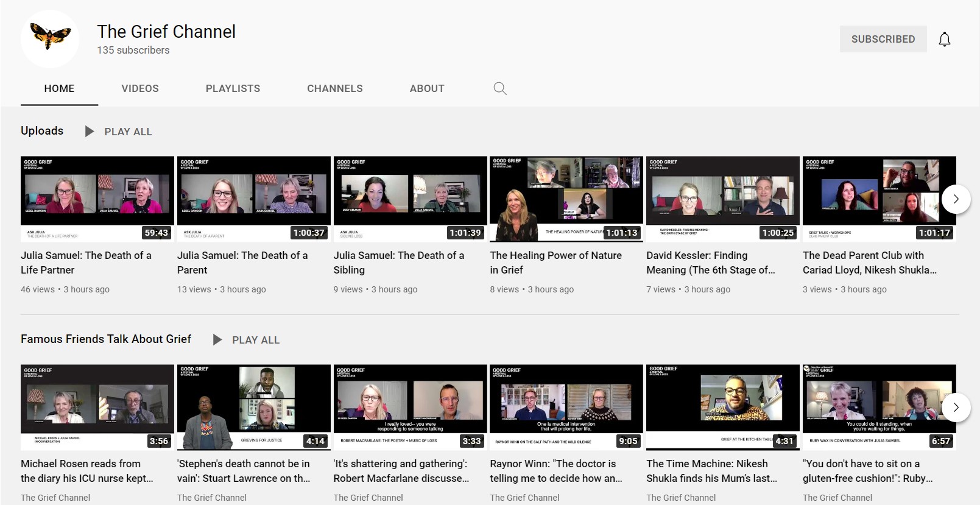This screenshot has height=505, width=980.
Task: Open David Kessler Finding Meaning thumbnail
Action: click(x=723, y=199)
